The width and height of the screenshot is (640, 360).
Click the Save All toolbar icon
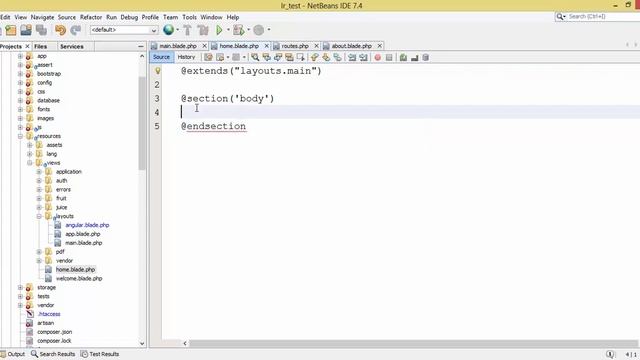pos(41,30)
